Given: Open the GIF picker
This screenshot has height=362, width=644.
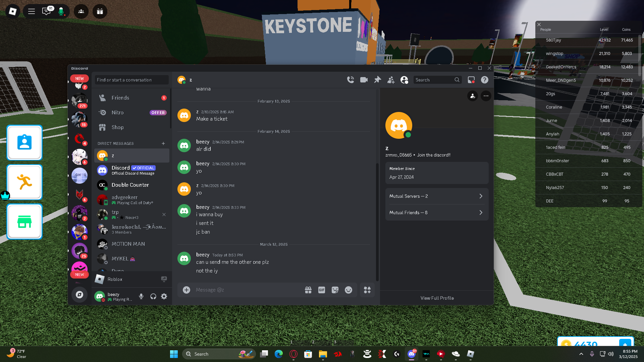Looking at the screenshot, I should pos(322,290).
